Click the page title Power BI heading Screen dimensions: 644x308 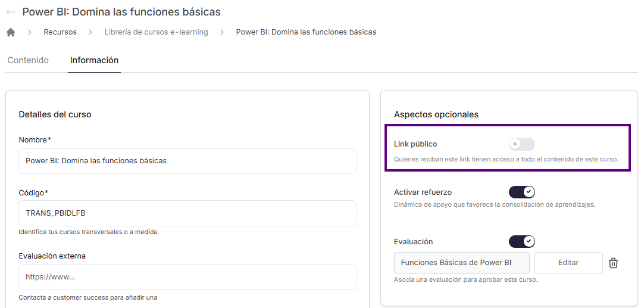[x=121, y=13]
